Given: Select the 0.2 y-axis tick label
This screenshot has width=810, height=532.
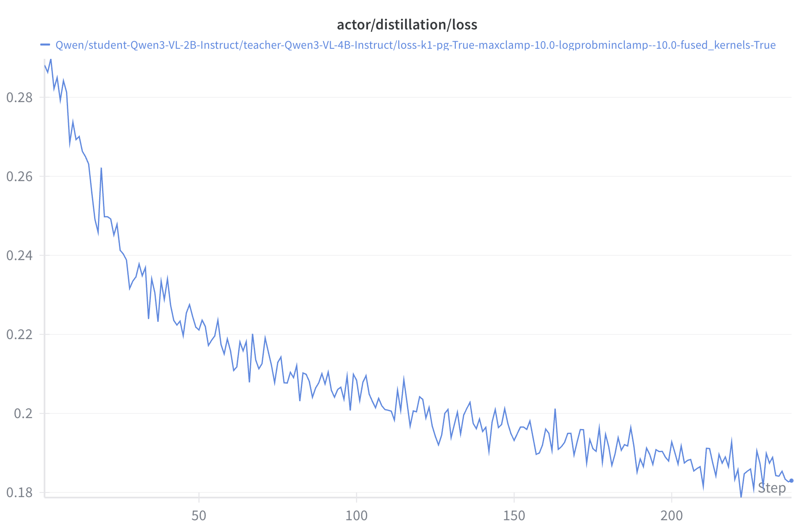Looking at the screenshot, I should point(23,413).
